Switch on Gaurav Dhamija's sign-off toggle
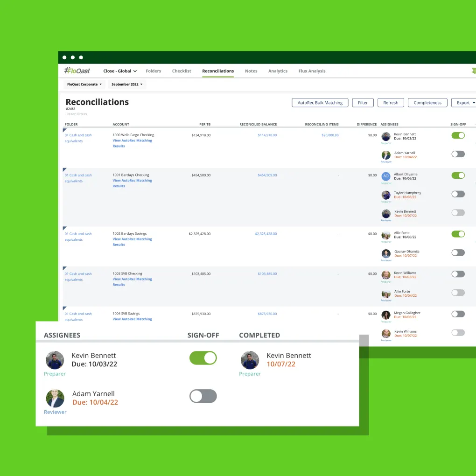 click(458, 252)
